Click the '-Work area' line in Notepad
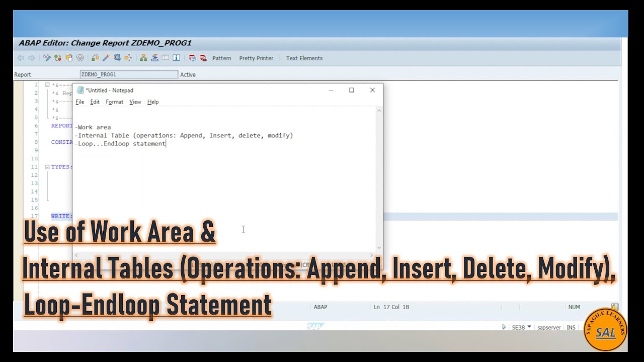This screenshot has height=362, width=644. [93, 127]
